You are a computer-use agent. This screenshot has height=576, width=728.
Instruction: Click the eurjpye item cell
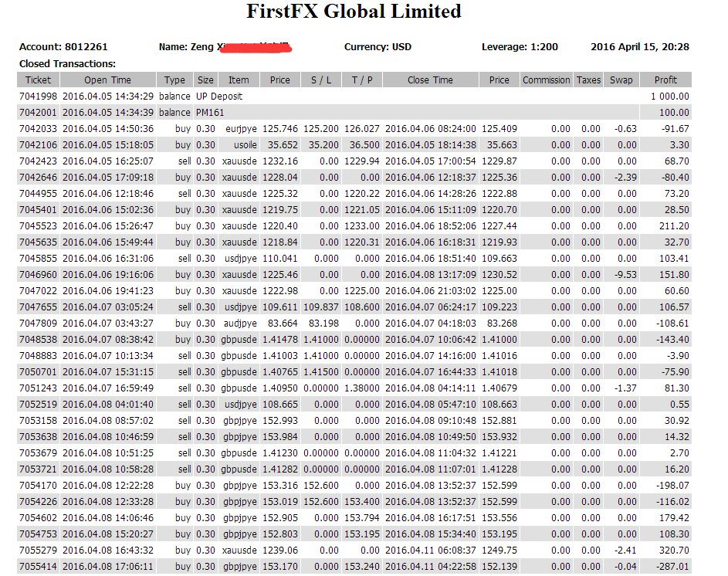click(241, 129)
